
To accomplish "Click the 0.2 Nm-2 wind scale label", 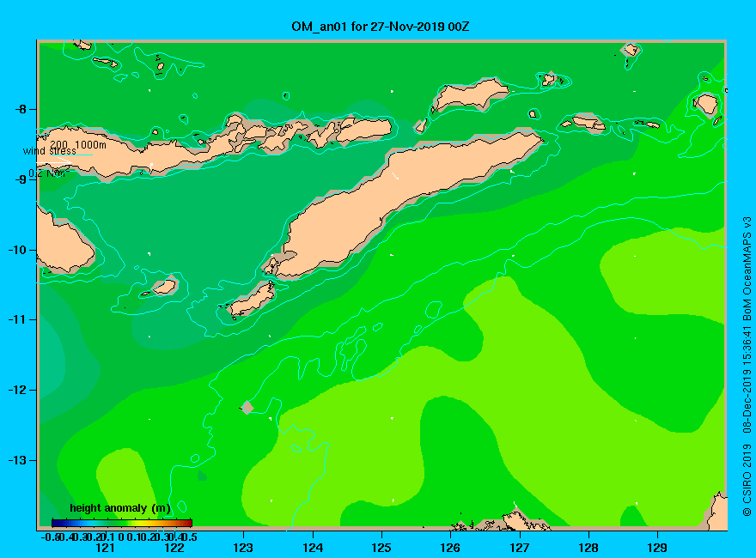I will 49,173.
